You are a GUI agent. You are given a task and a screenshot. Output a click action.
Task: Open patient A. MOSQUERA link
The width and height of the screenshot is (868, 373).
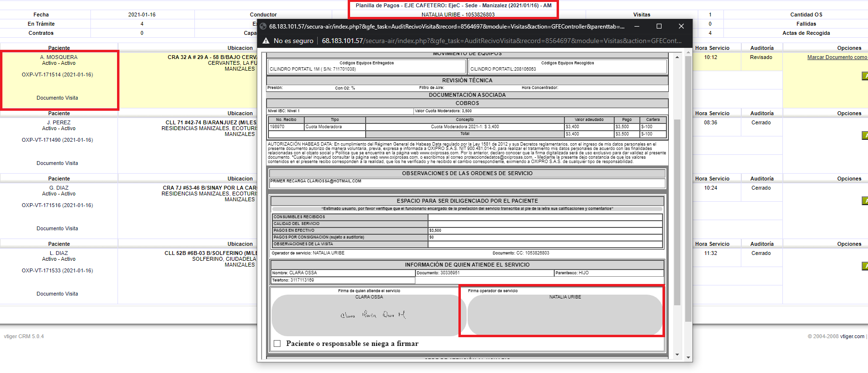coord(59,57)
